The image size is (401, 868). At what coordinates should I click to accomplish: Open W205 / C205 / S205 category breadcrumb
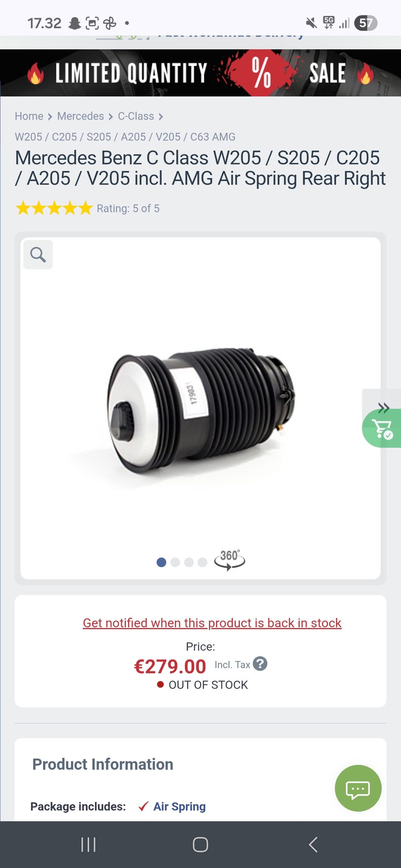click(125, 137)
